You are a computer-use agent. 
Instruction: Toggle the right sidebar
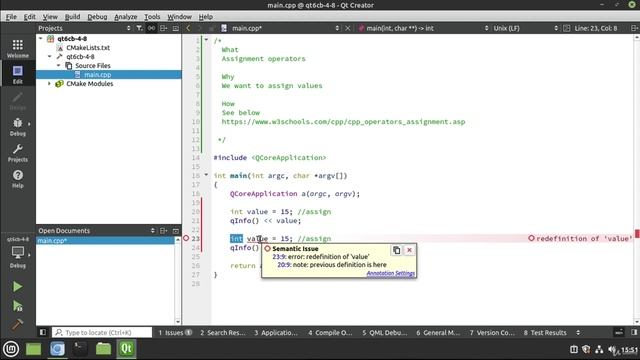[634, 332]
